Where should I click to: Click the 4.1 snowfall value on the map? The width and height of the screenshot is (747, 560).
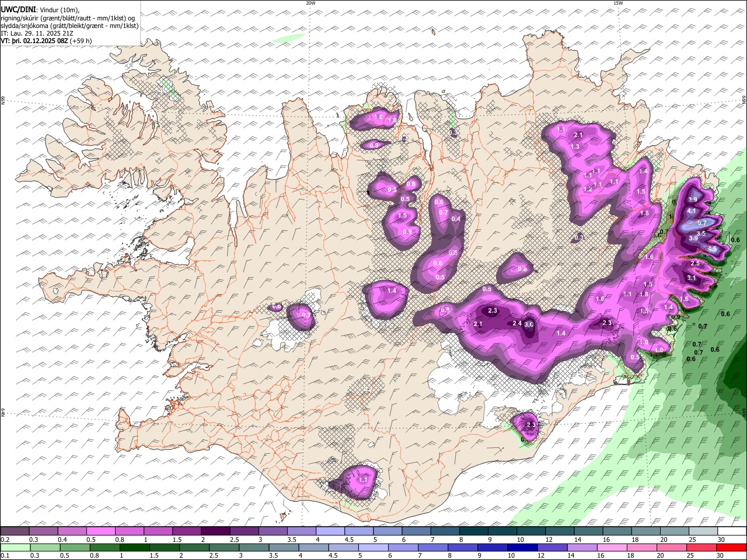click(692, 211)
